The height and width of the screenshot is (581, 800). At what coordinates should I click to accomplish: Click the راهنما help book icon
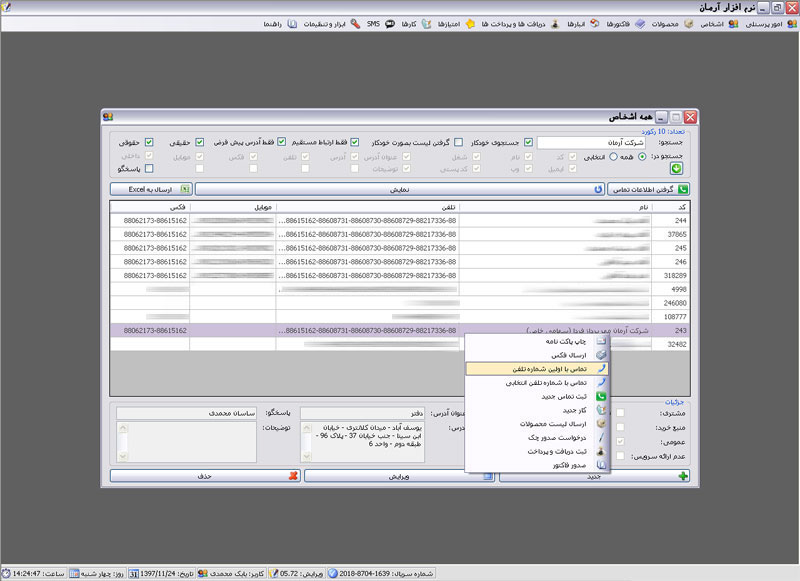pyautogui.click(x=292, y=24)
